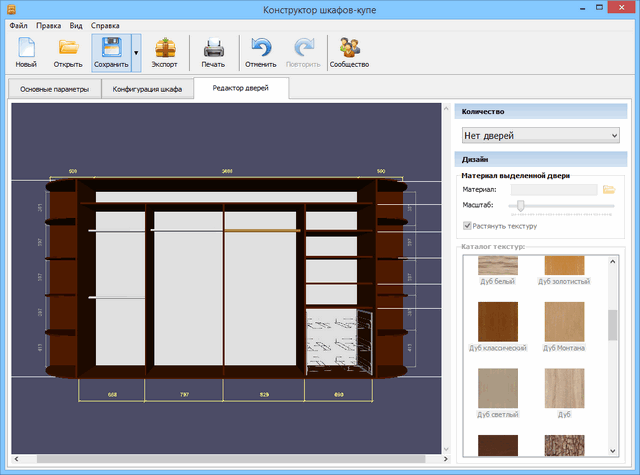Switch to Конфигурация шкафа tab
This screenshot has height=475, width=640.
[147, 89]
